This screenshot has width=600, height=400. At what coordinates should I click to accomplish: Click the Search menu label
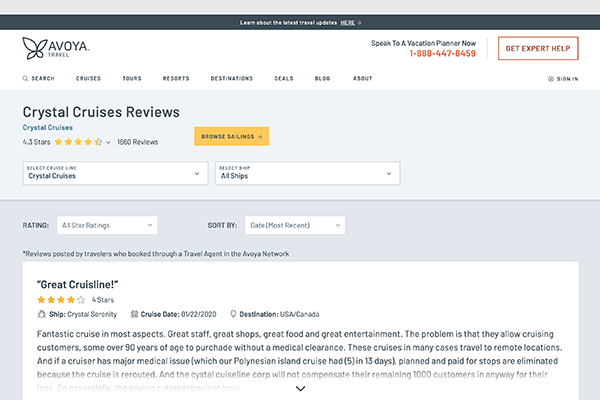(x=43, y=78)
